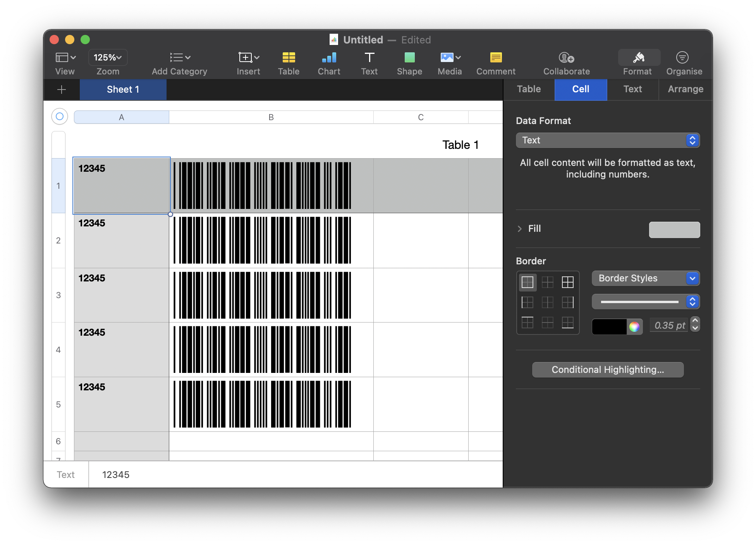Open the Border Styles dropdown
The image size is (756, 545).
coord(646,278)
